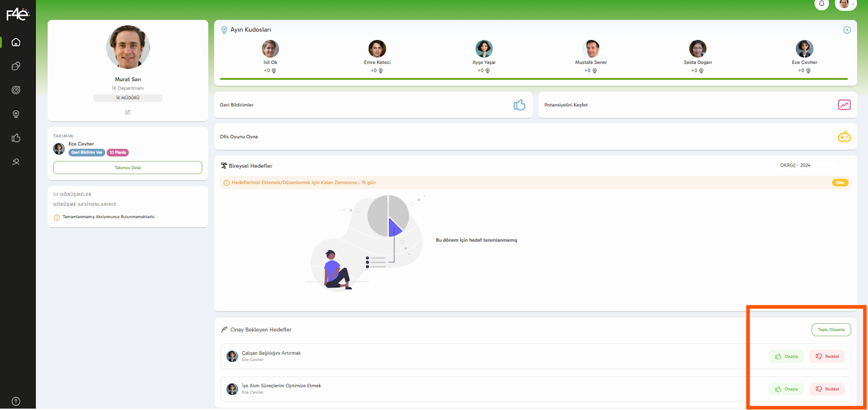
Task: Open the target goals icon in sidebar
Action: 16,90
